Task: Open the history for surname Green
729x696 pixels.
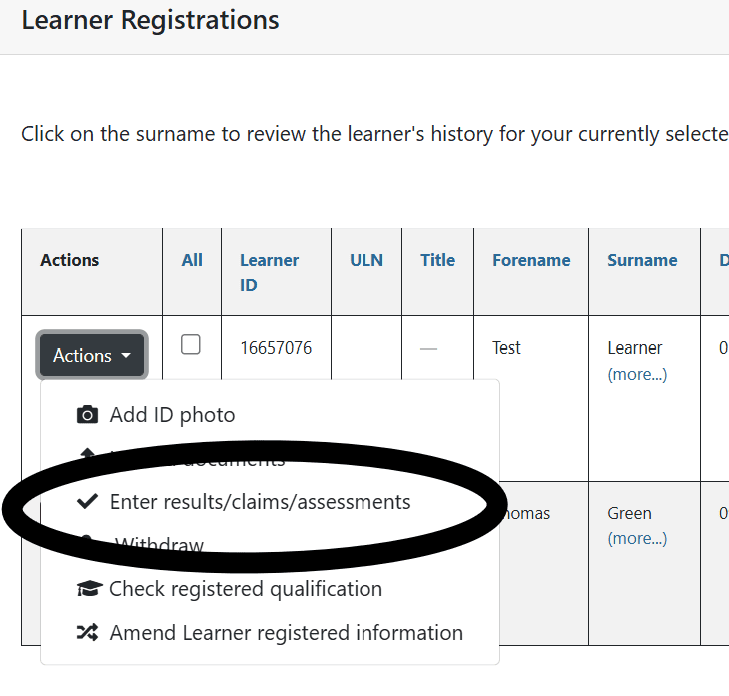Action: pyautogui.click(x=629, y=513)
